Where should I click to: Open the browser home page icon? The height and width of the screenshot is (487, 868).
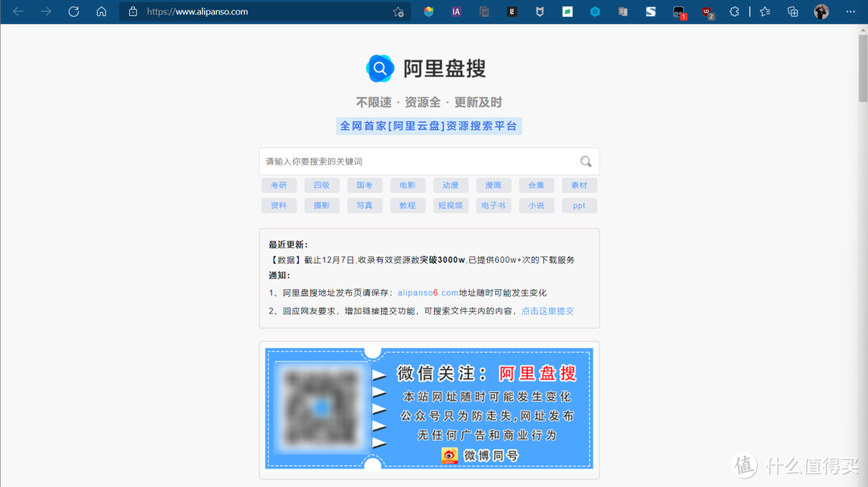click(x=101, y=11)
